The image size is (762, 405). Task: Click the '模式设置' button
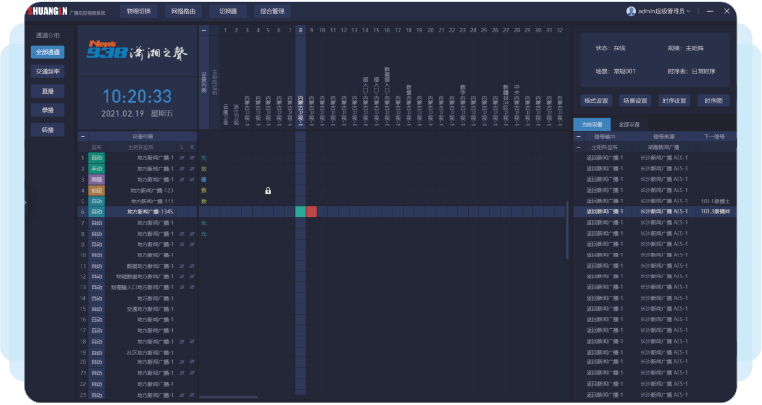click(596, 101)
